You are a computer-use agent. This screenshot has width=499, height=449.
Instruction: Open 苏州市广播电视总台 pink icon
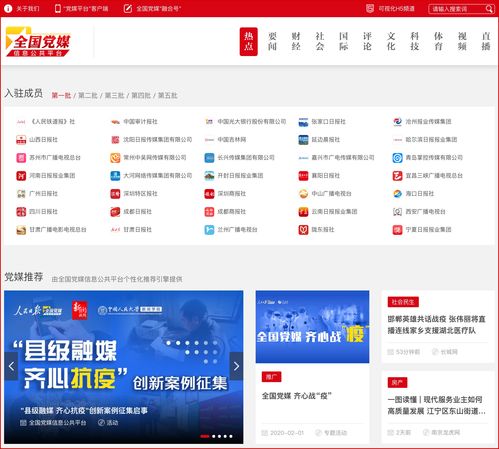[x=21, y=158]
